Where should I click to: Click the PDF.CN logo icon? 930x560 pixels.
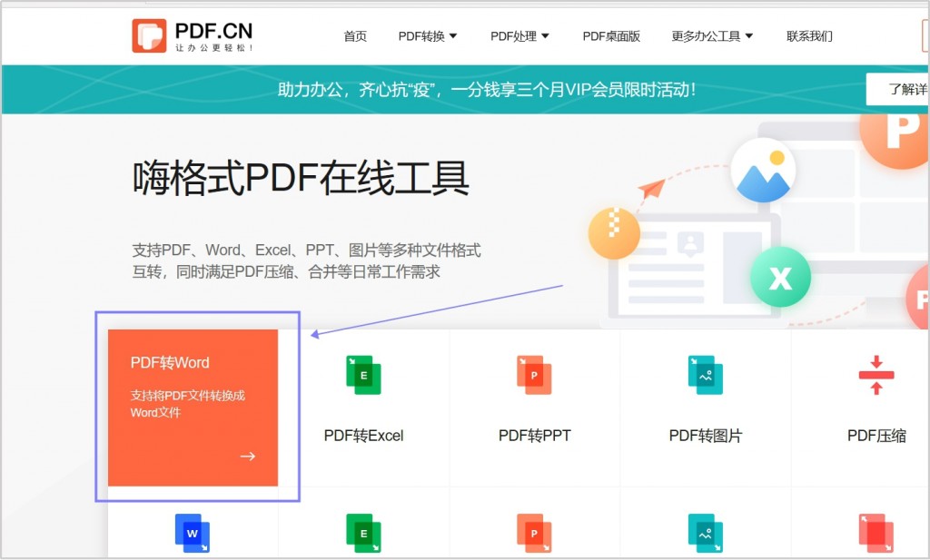pyautogui.click(x=149, y=35)
